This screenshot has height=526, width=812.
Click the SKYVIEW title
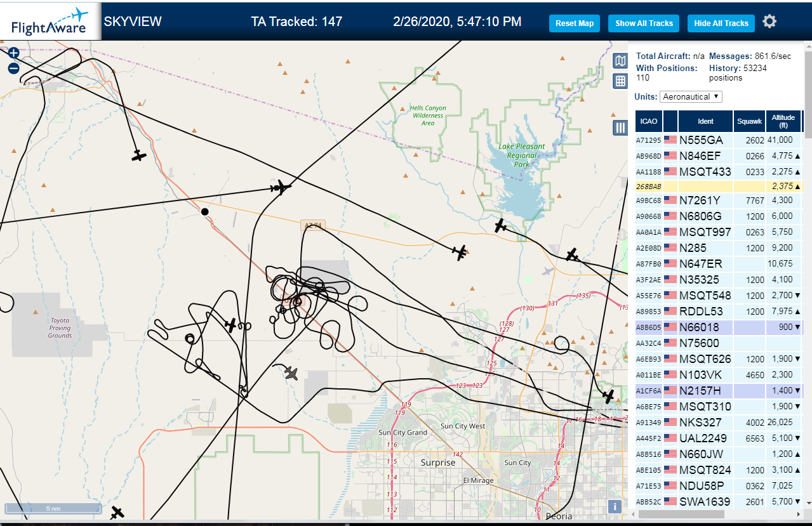tap(133, 22)
